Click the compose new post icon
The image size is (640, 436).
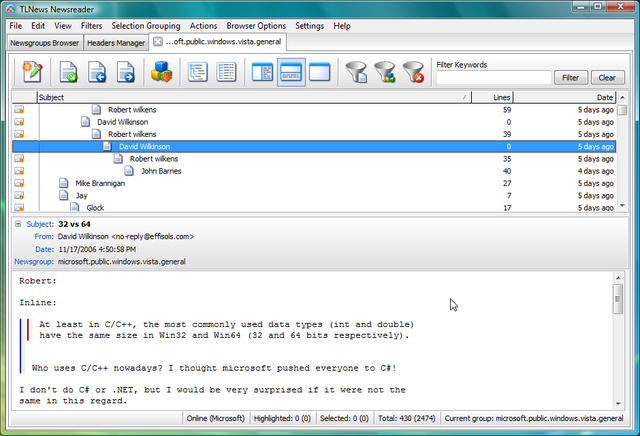(33, 71)
